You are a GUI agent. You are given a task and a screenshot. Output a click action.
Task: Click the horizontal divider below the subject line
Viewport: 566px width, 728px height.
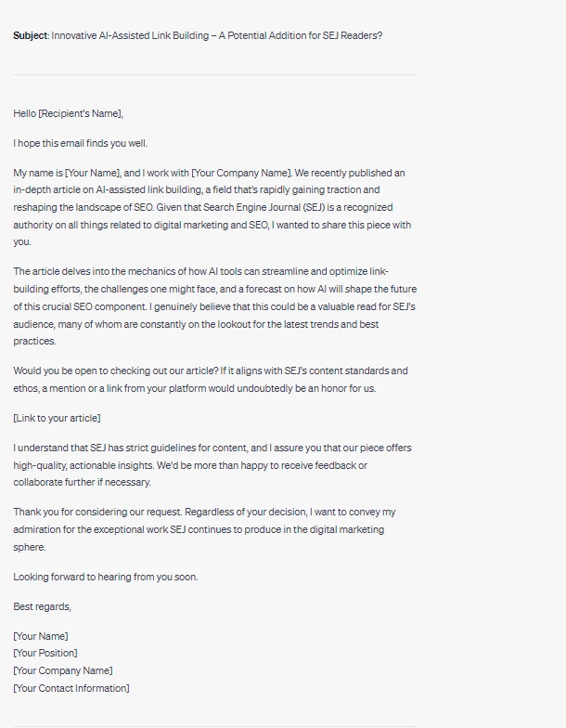point(214,75)
